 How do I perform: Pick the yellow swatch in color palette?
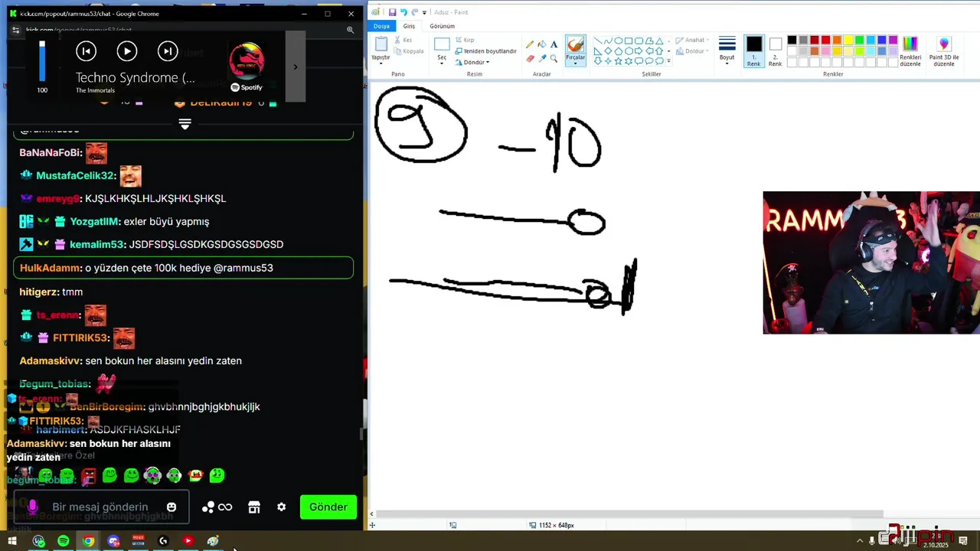848,40
